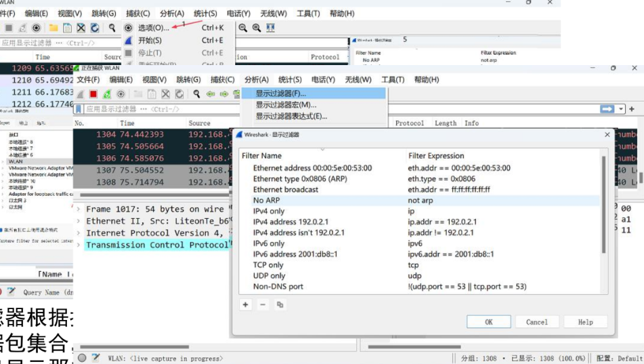Open the display filter history dropdown arrow

622,109
